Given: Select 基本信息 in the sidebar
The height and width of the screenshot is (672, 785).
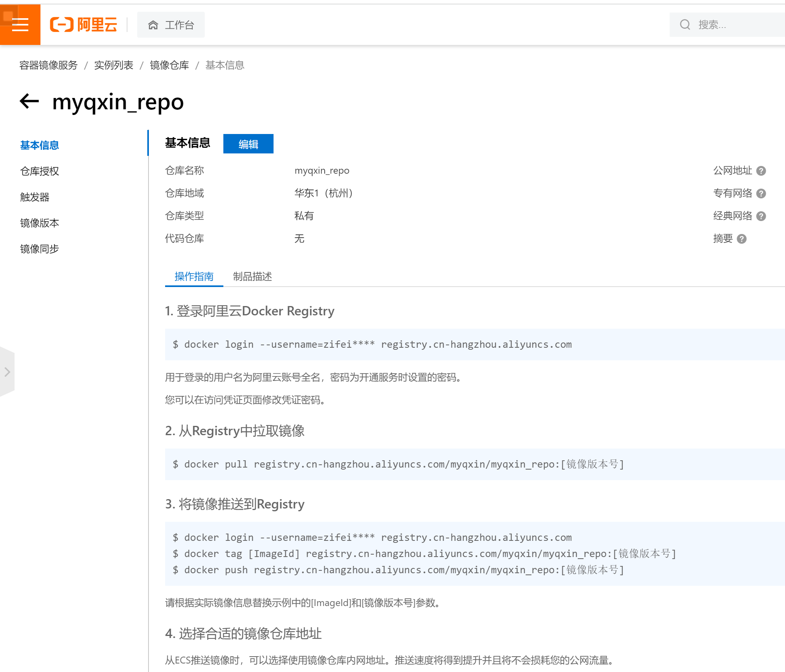Looking at the screenshot, I should [x=40, y=145].
